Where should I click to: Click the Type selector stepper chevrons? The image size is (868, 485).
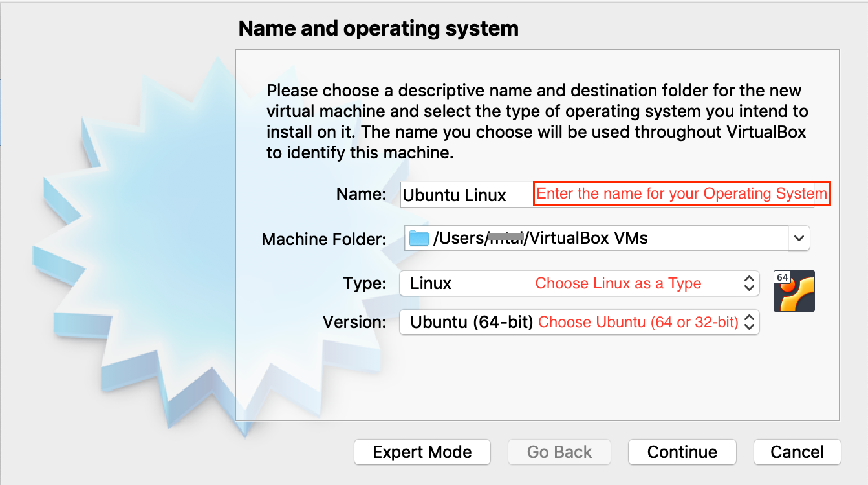point(748,283)
